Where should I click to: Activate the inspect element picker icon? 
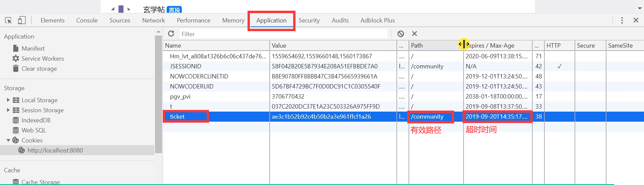[x=8, y=20]
